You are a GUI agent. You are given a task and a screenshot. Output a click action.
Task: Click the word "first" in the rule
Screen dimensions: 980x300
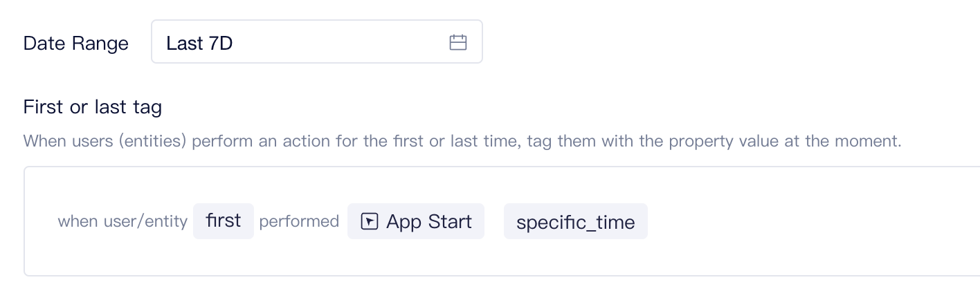[x=224, y=221]
